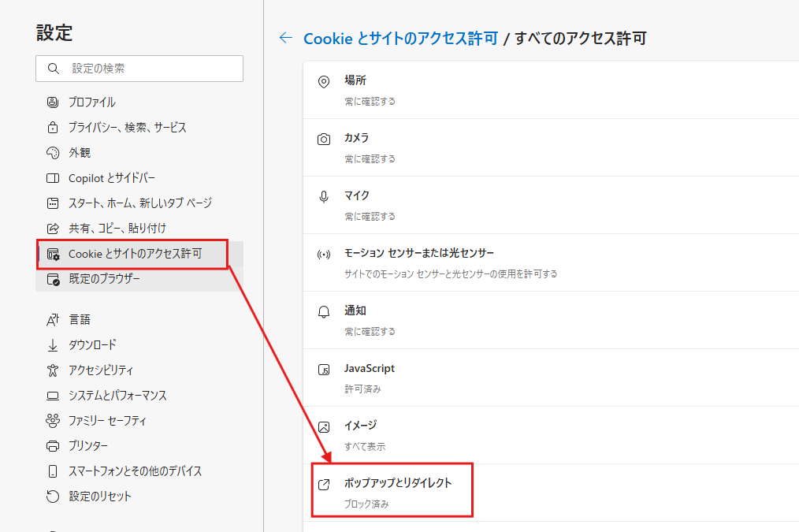Open the 通知 permission row
Image resolution: width=799 pixels, height=532 pixels.
(x=551, y=320)
